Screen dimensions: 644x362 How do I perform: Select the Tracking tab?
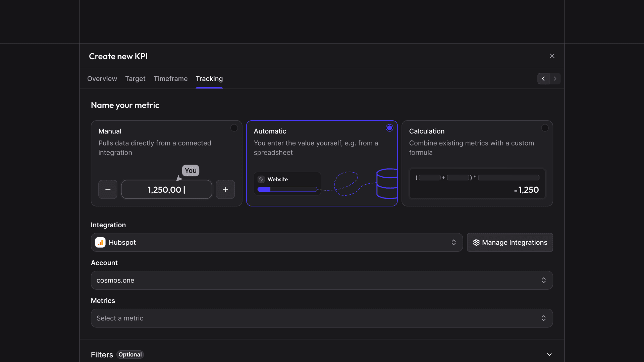[209, 79]
